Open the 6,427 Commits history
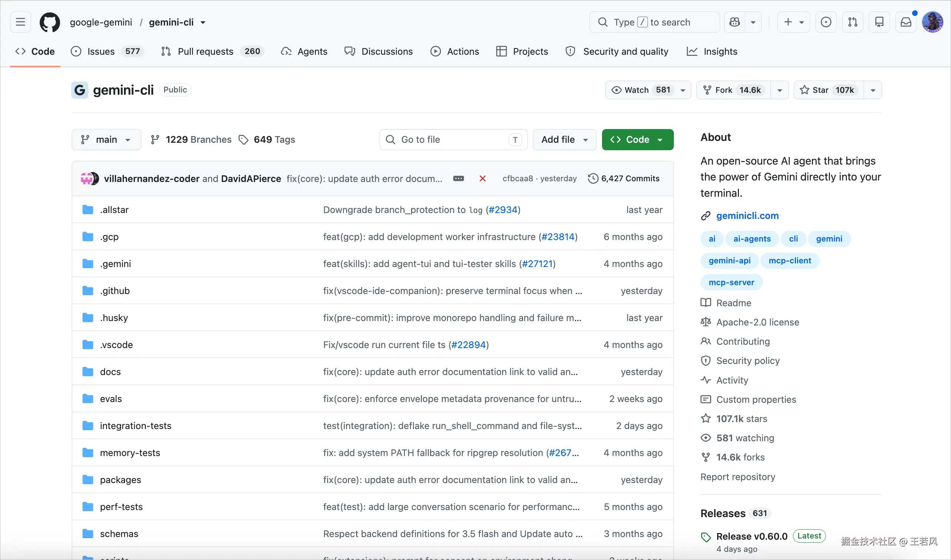951x560 pixels. point(624,179)
